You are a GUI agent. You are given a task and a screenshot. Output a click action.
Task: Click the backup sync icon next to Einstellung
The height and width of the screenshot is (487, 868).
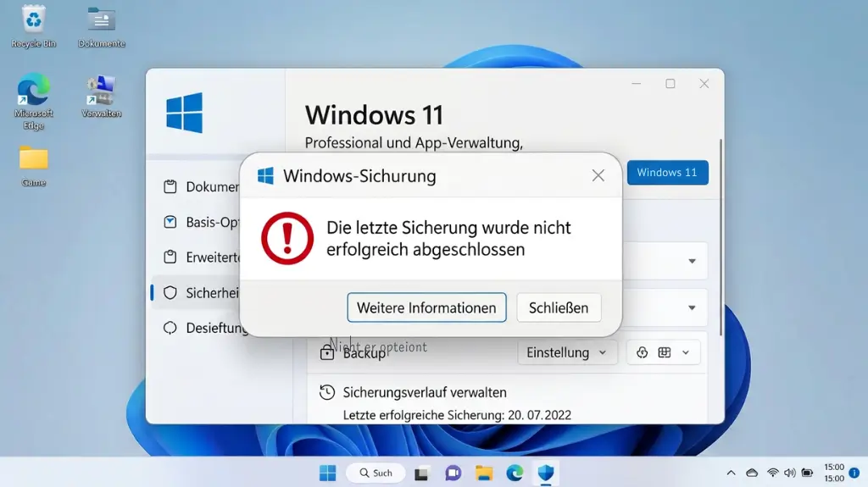(643, 352)
